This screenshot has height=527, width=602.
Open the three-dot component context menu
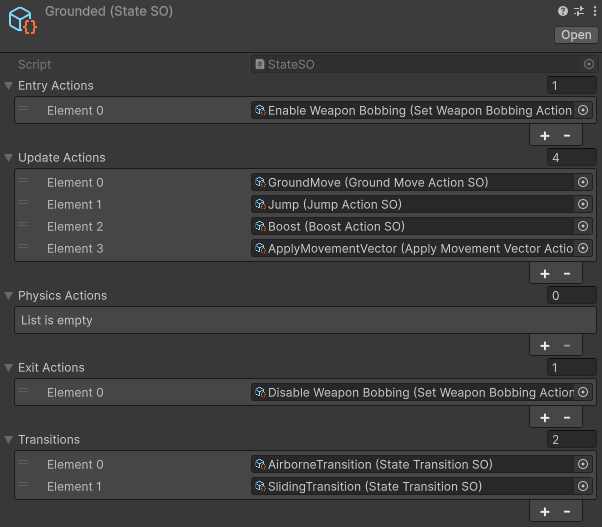[592, 11]
